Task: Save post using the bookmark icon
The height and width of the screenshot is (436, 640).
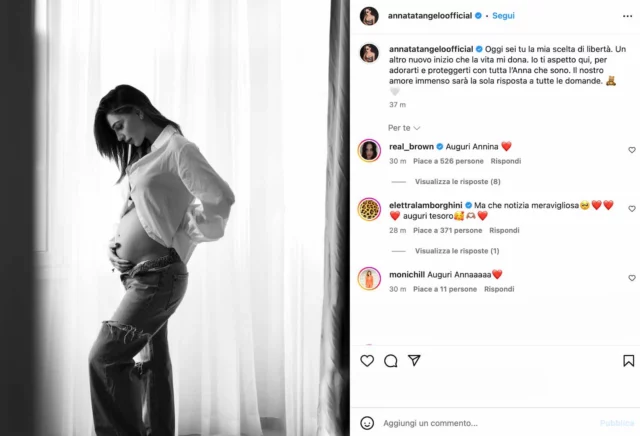Action: coord(629,360)
